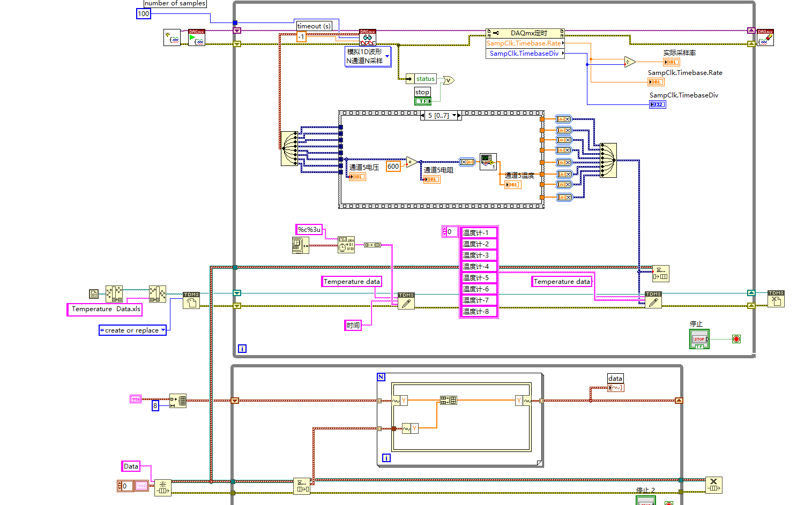Select the Enqueue Element node
The height and width of the screenshot is (505, 812).
pyautogui.click(x=661, y=274)
